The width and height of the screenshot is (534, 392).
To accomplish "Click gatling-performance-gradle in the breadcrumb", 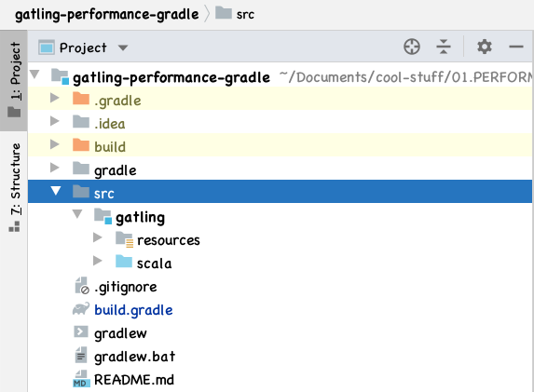I will [106, 15].
